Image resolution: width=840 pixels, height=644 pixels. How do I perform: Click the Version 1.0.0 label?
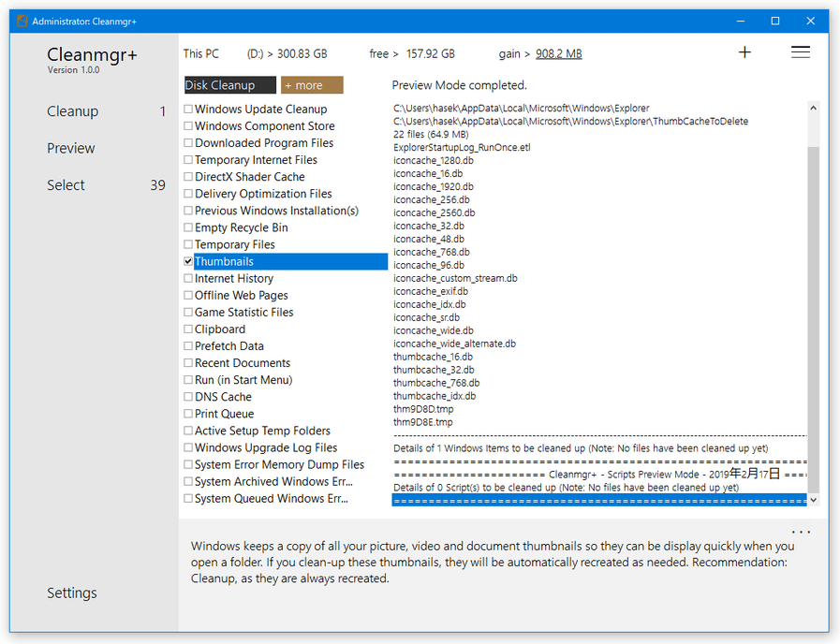tap(73, 70)
